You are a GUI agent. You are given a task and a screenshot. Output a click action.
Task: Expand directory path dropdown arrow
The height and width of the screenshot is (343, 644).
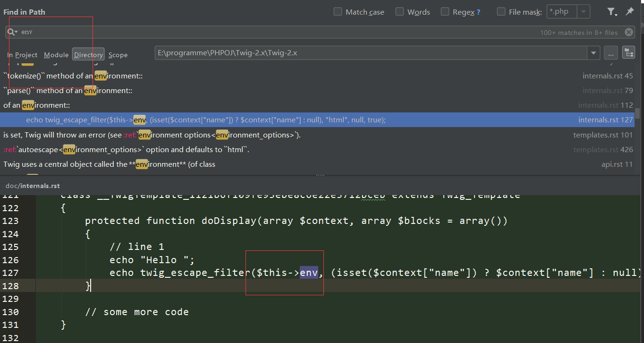(x=593, y=52)
